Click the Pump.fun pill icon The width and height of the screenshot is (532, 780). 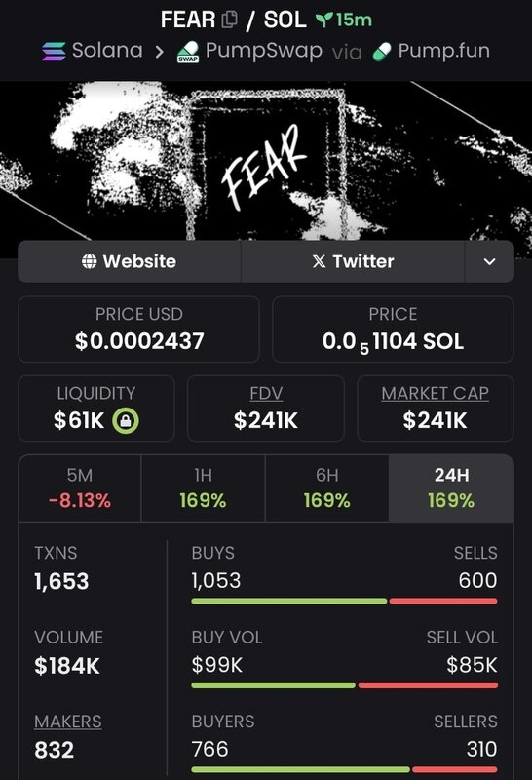[x=382, y=52]
